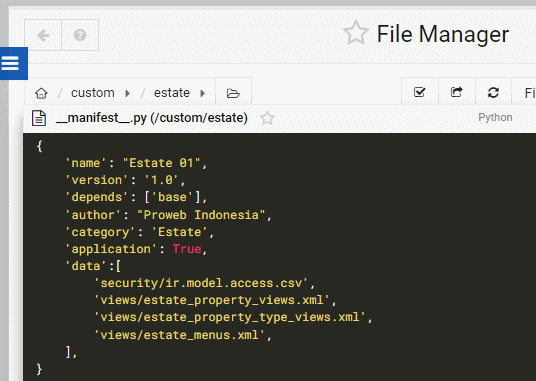
Task: Favorite the __manifest__.py file star
Action: coord(267,118)
